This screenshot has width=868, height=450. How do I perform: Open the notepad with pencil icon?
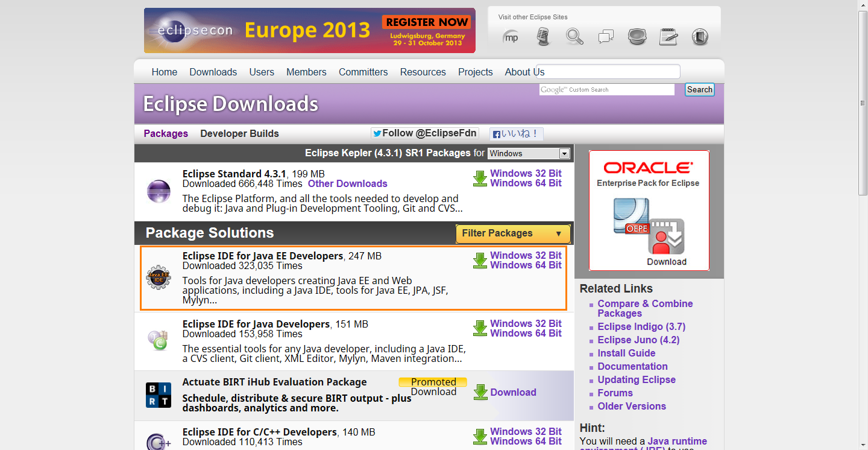pyautogui.click(x=668, y=37)
